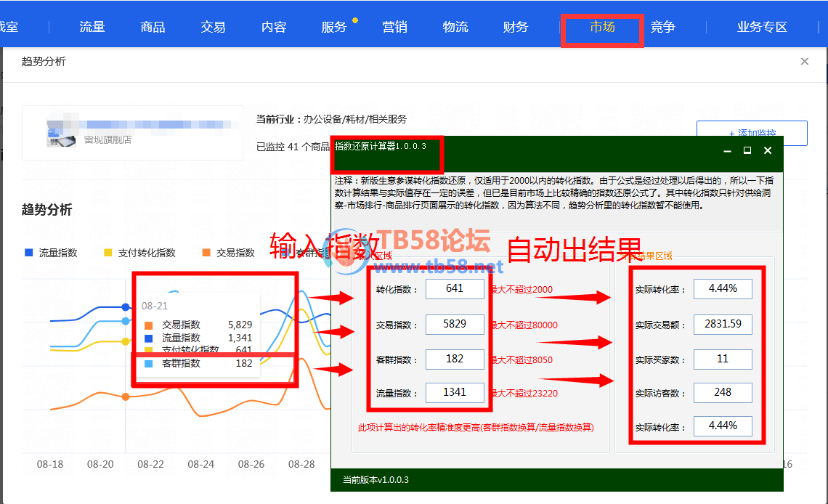Open the 市场 tab
The image size is (828, 504).
point(602,28)
